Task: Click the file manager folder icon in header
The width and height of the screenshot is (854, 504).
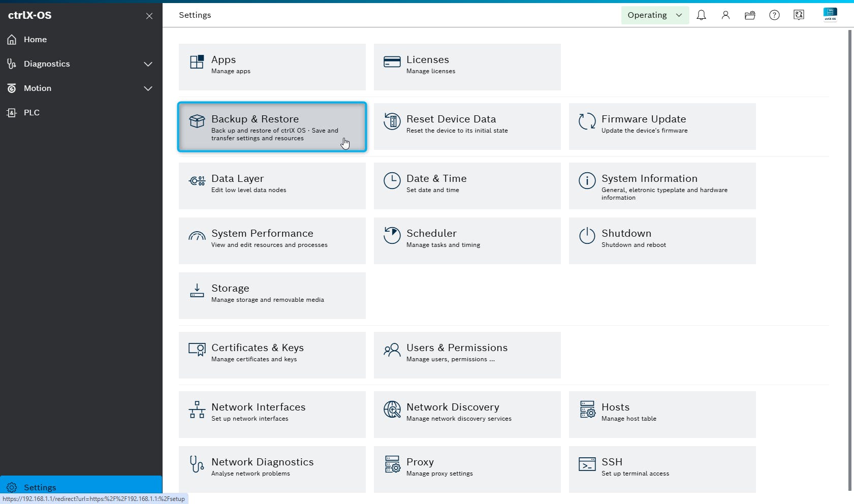Action: (x=750, y=15)
